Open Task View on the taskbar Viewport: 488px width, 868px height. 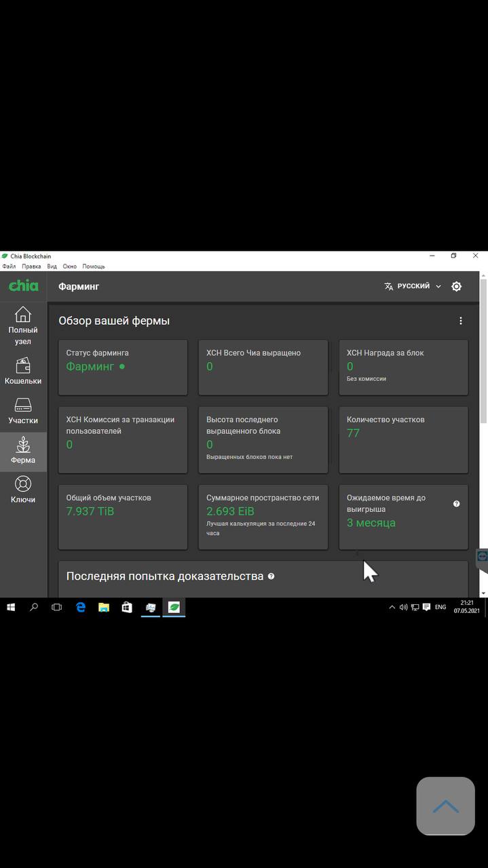(57, 608)
